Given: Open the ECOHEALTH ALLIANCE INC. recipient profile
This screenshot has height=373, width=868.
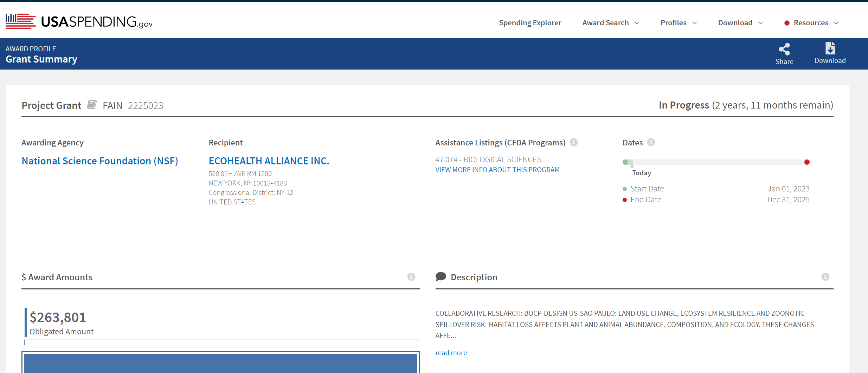Looking at the screenshot, I should coord(269,161).
